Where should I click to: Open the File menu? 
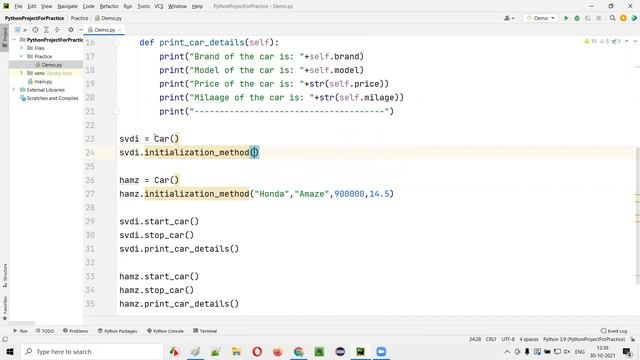(18, 6)
